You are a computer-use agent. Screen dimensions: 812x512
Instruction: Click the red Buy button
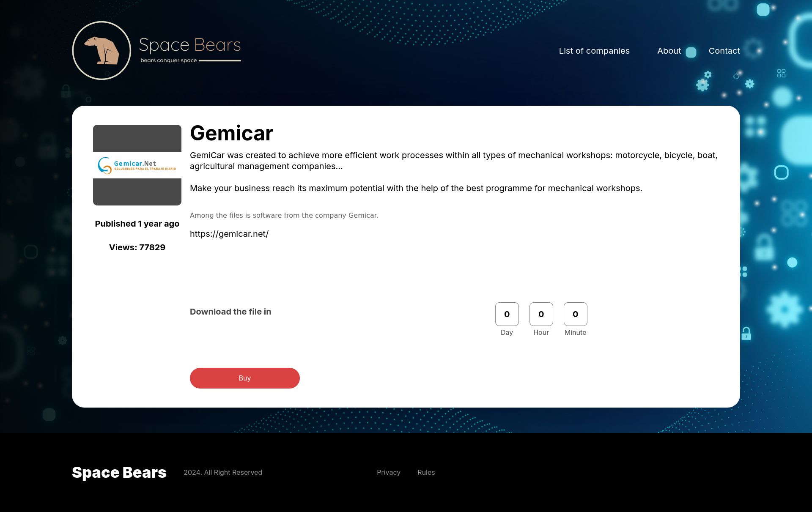click(245, 378)
